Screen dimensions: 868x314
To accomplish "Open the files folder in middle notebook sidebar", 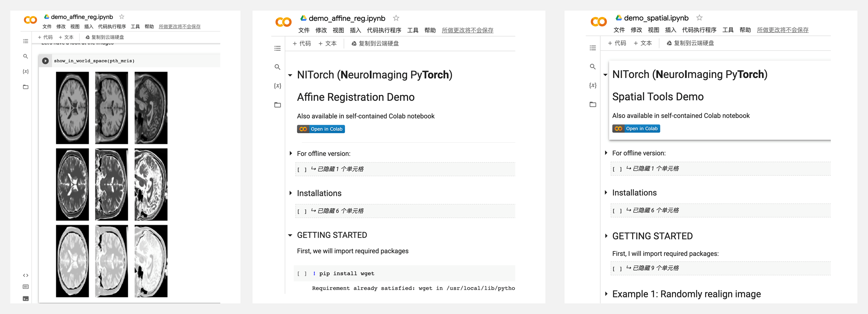I will [277, 105].
